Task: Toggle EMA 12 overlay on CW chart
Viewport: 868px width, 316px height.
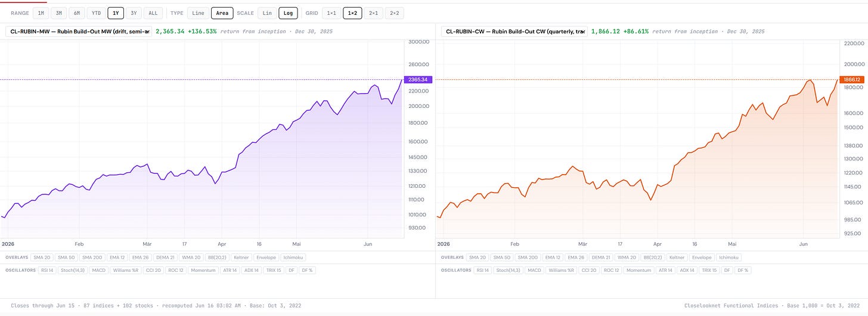Action: pyautogui.click(x=553, y=258)
